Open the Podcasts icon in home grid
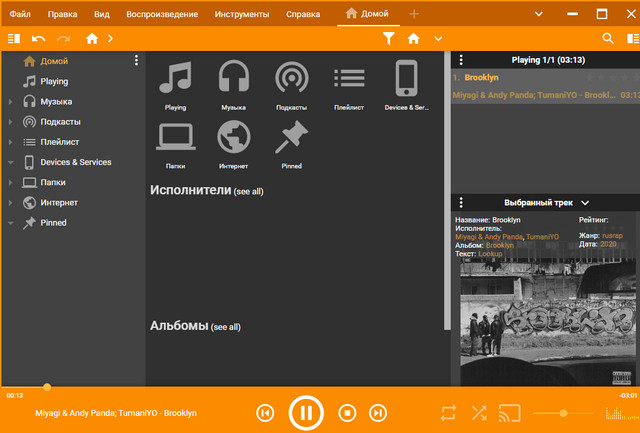640x433 pixels. [x=291, y=79]
